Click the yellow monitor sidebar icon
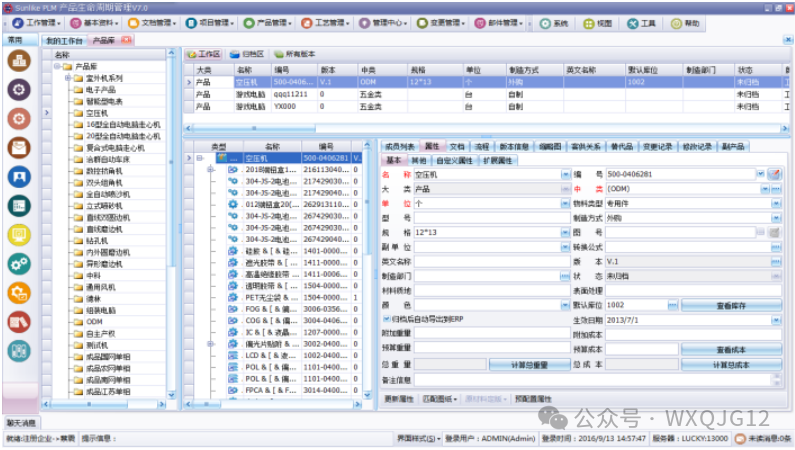 pyautogui.click(x=19, y=235)
